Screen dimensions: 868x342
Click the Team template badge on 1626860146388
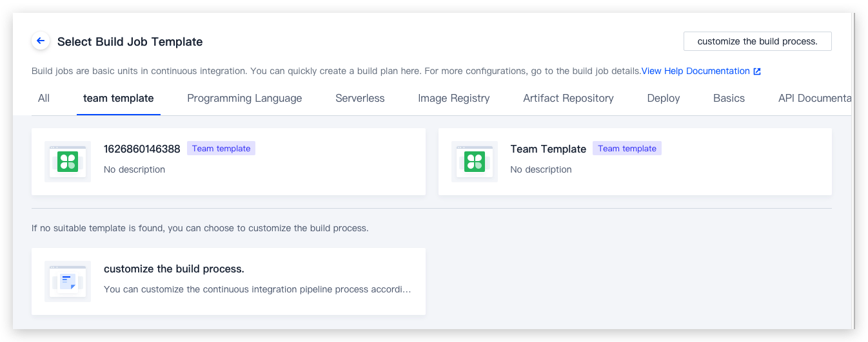point(221,149)
